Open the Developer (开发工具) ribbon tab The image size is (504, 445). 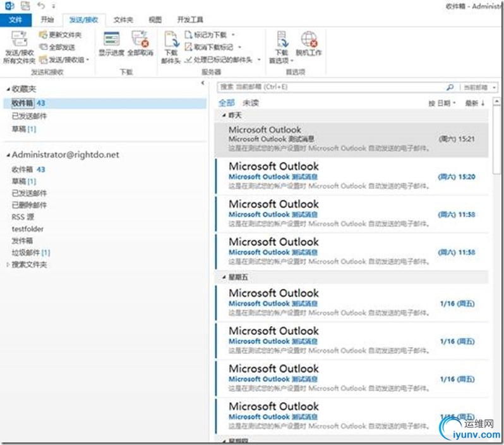click(x=190, y=20)
